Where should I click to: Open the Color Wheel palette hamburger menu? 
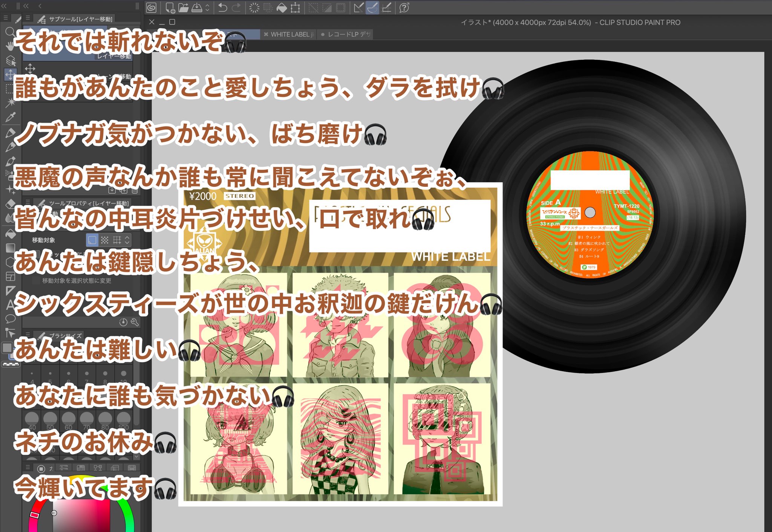pos(28,467)
